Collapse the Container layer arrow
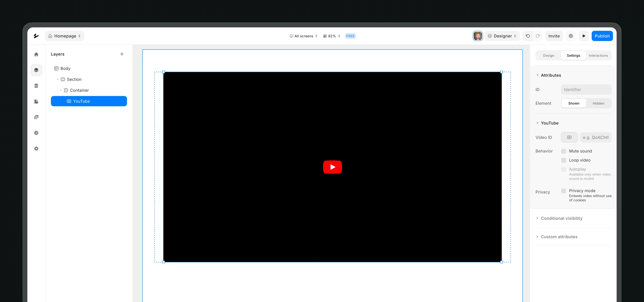Screen dimensions: 644x302 61,90
